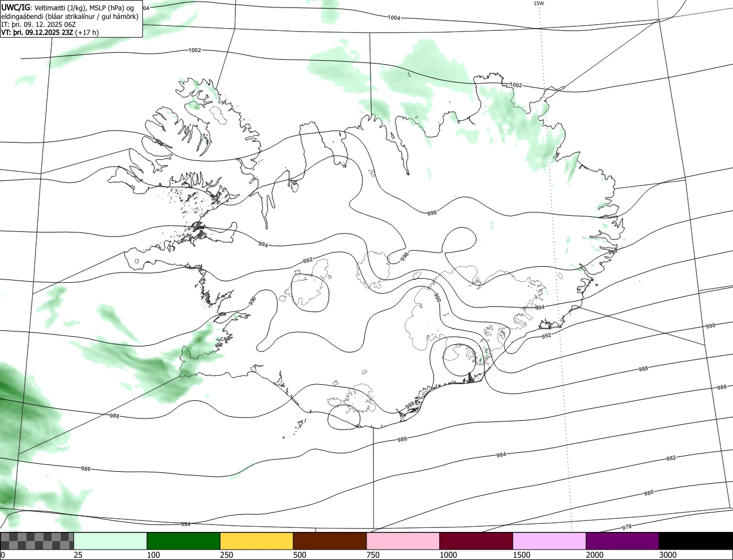Click the legend value "500"
Image resolution: width=733 pixels, height=560 pixels.
tap(301, 555)
